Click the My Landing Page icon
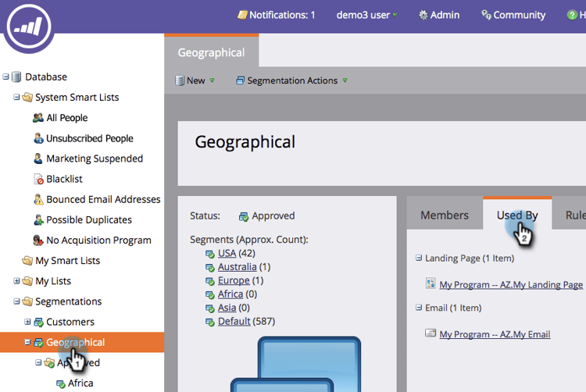This screenshot has height=392, width=586. pos(430,284)
